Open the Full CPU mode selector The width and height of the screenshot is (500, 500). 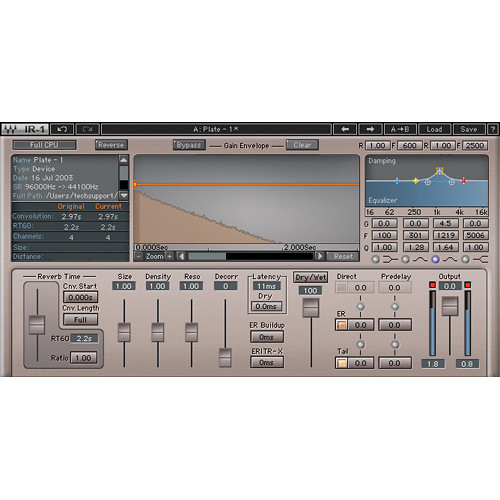[44, 145]
